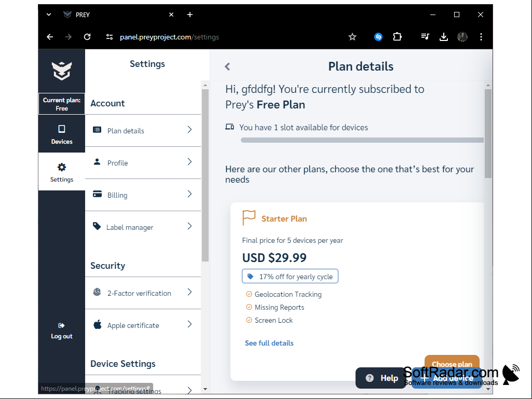Open the Plan details menu item

tap(143, 131)
